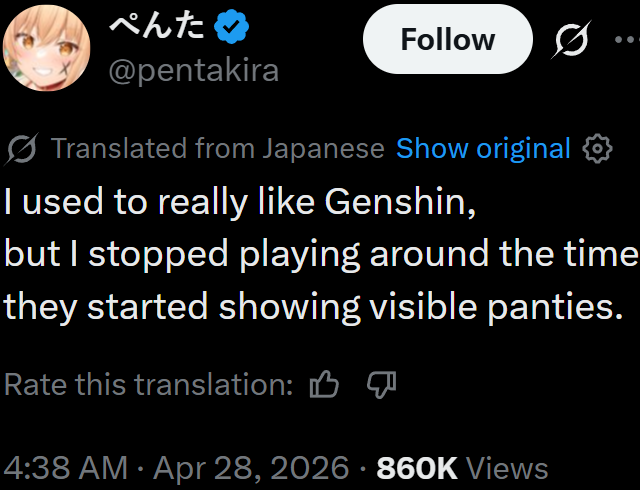Open the 4:38 AM timestamp link
This screenshot has height=490, width=640.
coord(66,468)
